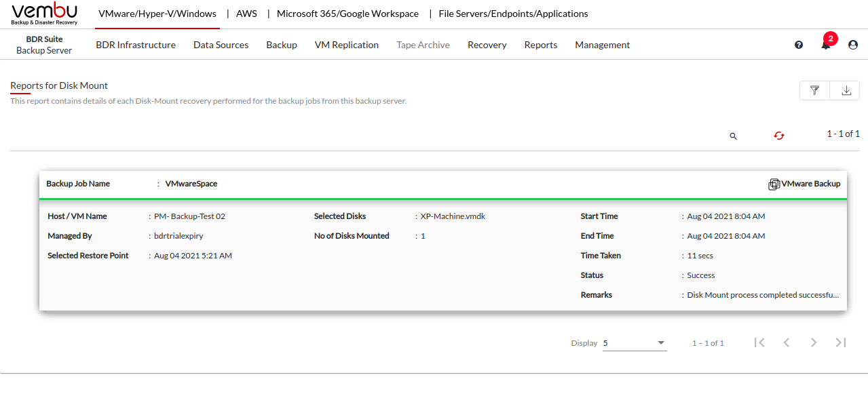The width and height of the screenshot is (868, 394).
Task: Select VMware/Hyper-V/Windows tab
Action: (157, 14)
